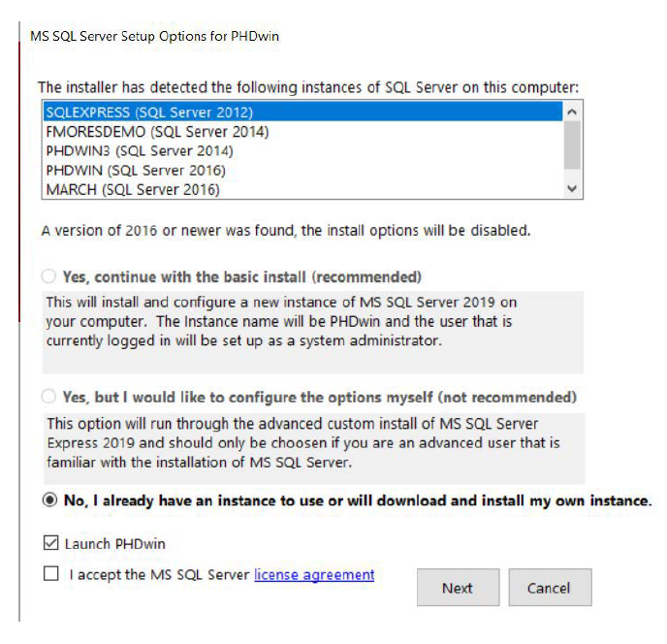Click the advanced custom install description box
Screen dimensions: 667x644
[x=310, y=448]
